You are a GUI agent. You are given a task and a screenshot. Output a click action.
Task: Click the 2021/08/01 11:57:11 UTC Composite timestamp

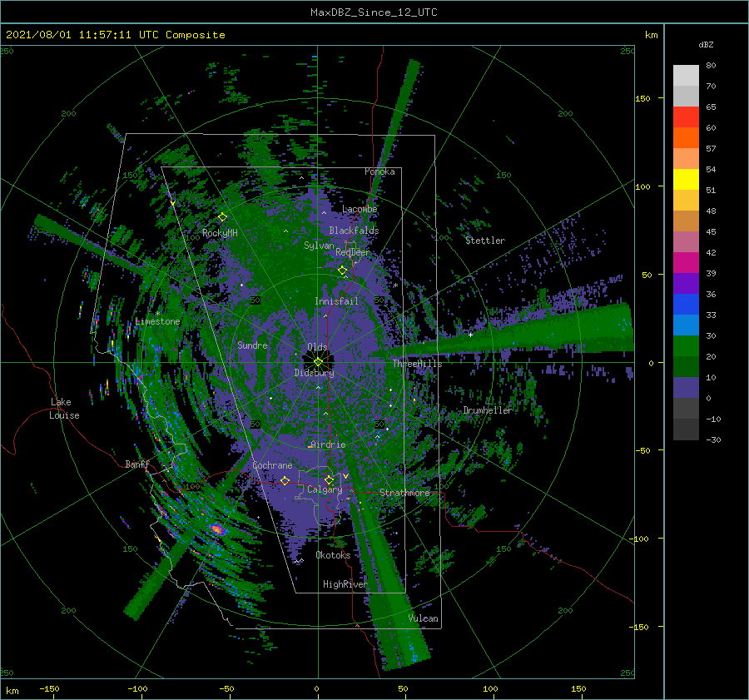pyautogui.click(x=115, y=34)
